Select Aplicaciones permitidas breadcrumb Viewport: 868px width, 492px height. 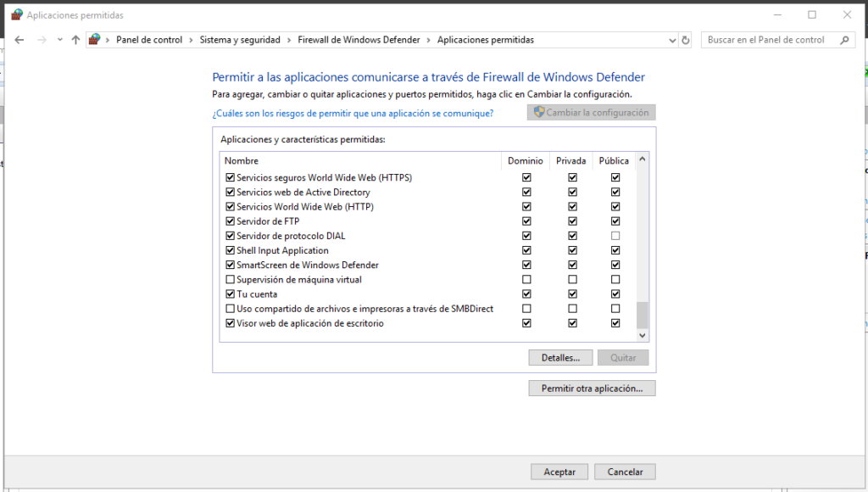click(x=486, y=40)
